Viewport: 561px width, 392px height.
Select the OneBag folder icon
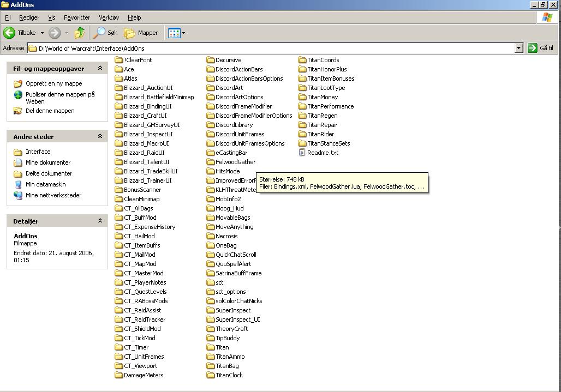[211, 245]
